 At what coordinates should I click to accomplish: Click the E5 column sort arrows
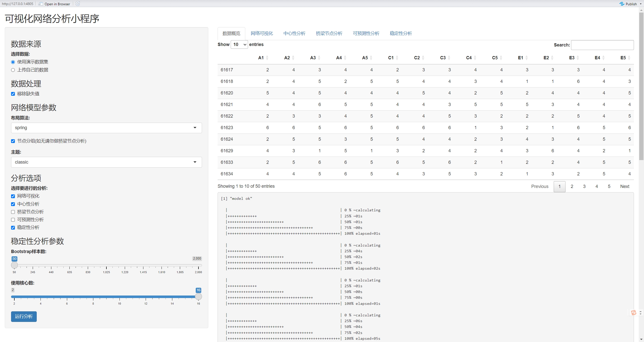(629, 58)
